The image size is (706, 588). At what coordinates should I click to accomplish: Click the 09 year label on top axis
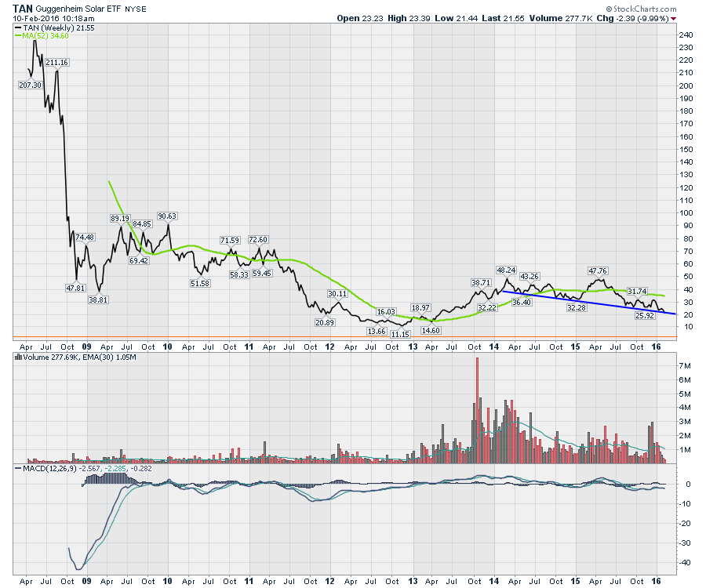tap(86, 347)
